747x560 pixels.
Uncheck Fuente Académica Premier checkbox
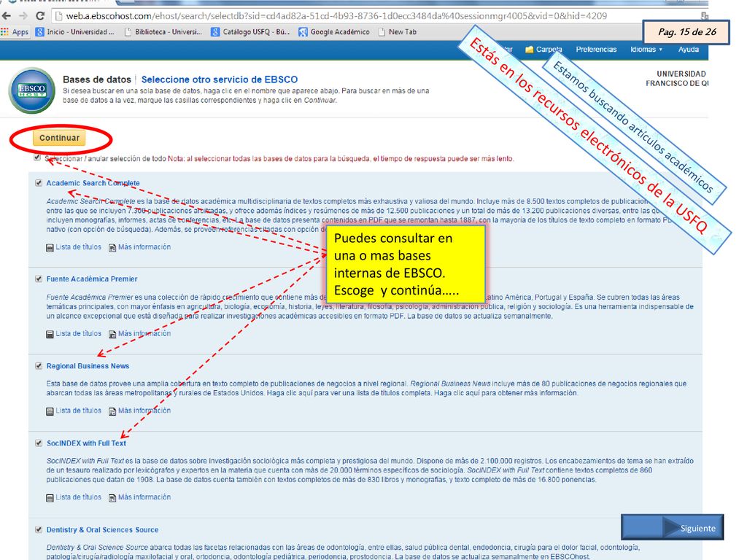pyautogui.click(x=39, y=279)
